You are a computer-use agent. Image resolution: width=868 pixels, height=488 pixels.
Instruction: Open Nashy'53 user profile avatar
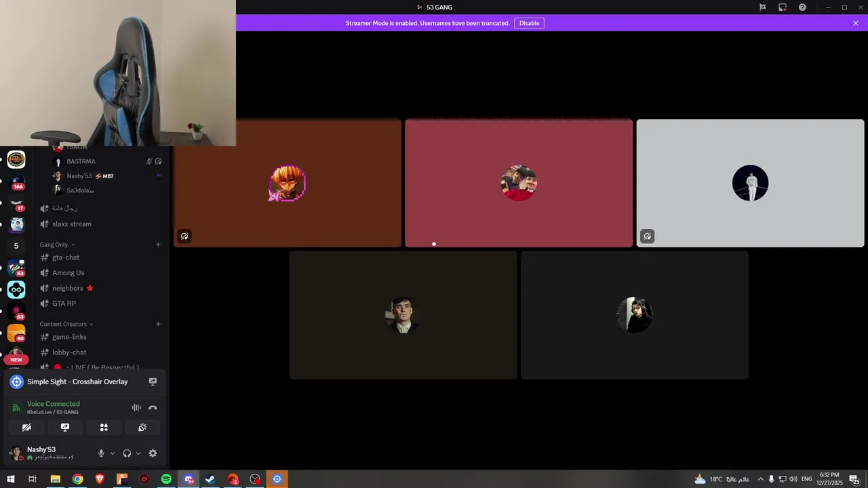(x=16, y=453)
